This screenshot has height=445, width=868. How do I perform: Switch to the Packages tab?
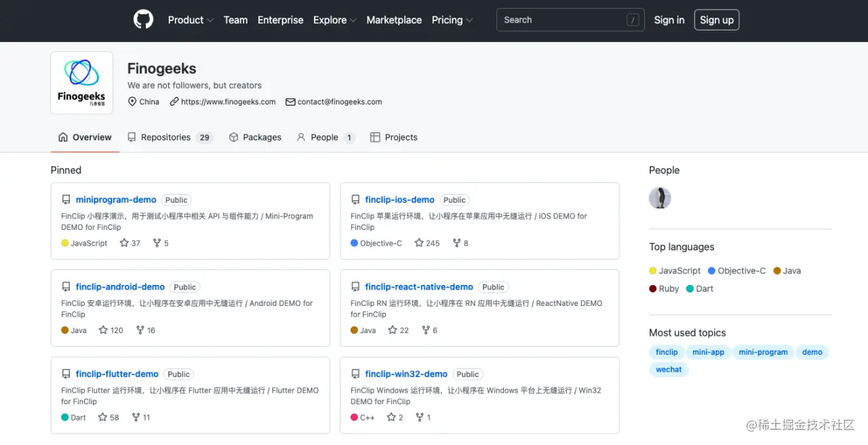[x=255, y=137]
